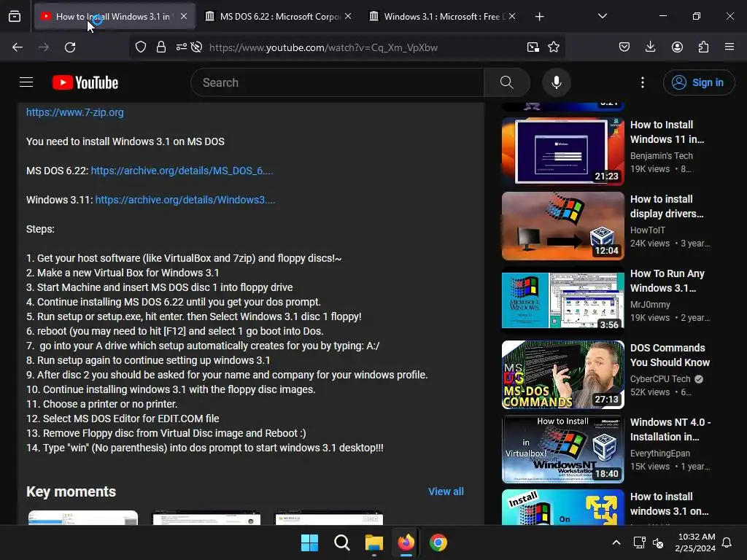Image resolution: width=747 pixels, height=560 pixels.
Task: Click the search magnifier button
Action: (507, 82)
